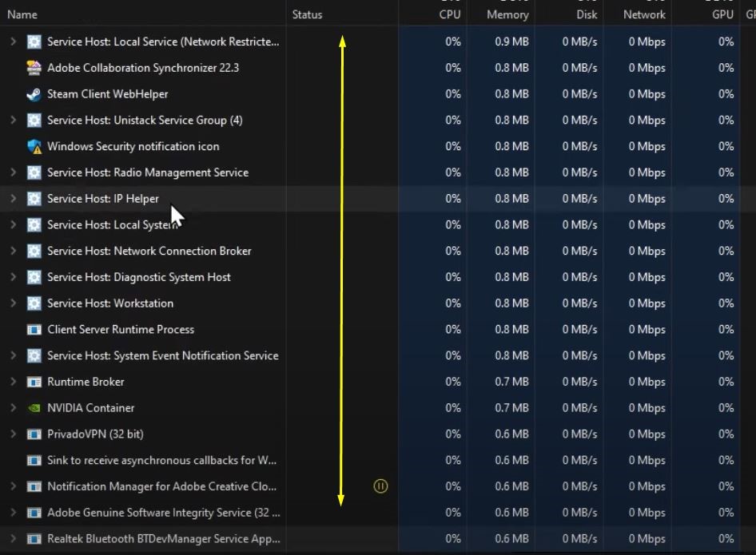Select the Runtime Broker process name
This screenshot has height=555, width=756.
[x=86, y=382]
